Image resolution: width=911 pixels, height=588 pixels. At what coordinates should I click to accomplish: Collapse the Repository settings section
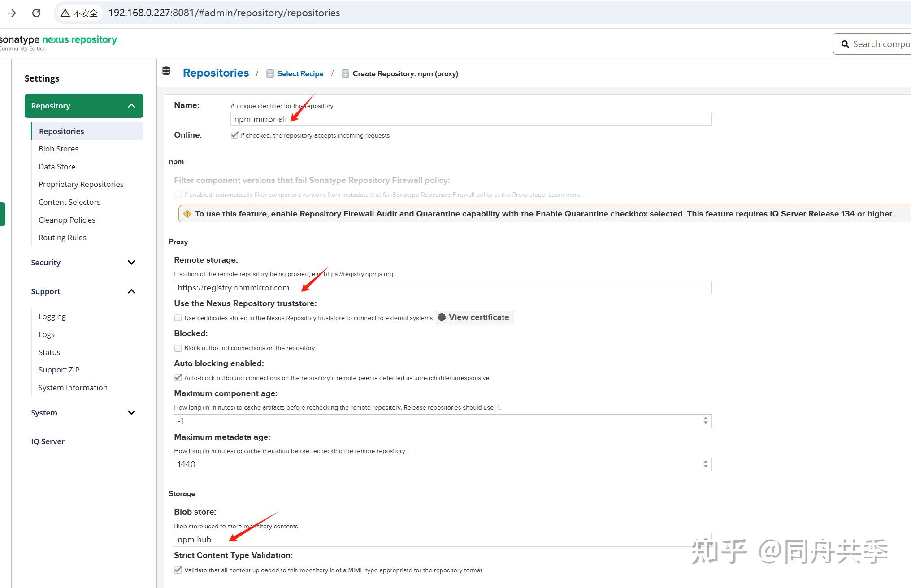(x=131, y=106)
